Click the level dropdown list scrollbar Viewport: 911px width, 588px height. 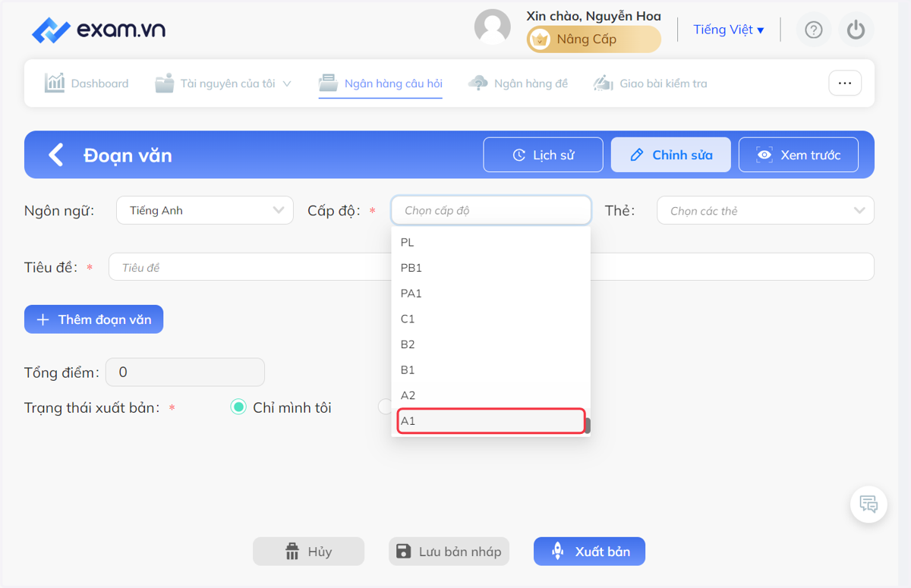pyautogui.click(x=588, y=426)
